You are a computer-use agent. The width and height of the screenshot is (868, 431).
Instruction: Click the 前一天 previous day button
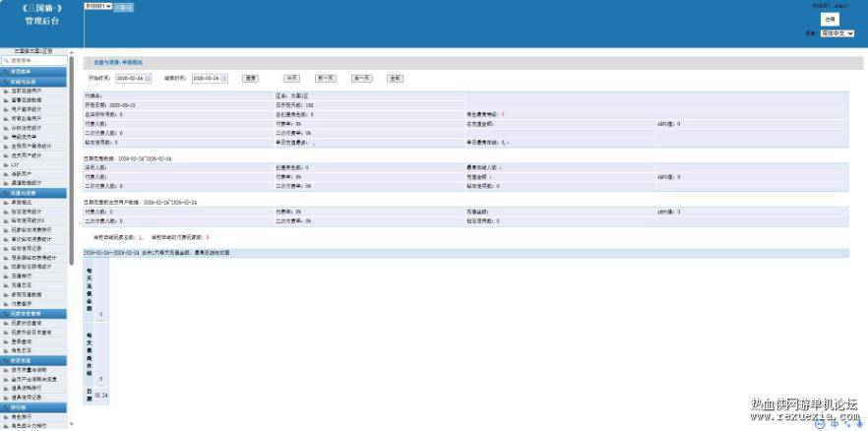pyautogui.click(x=326, y=79)
